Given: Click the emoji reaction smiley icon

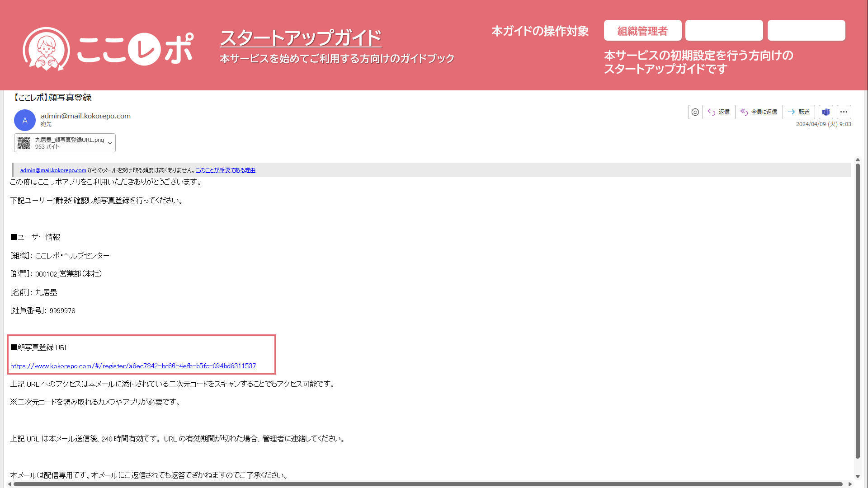Looking at the screenshot, I should click(695, 112).
